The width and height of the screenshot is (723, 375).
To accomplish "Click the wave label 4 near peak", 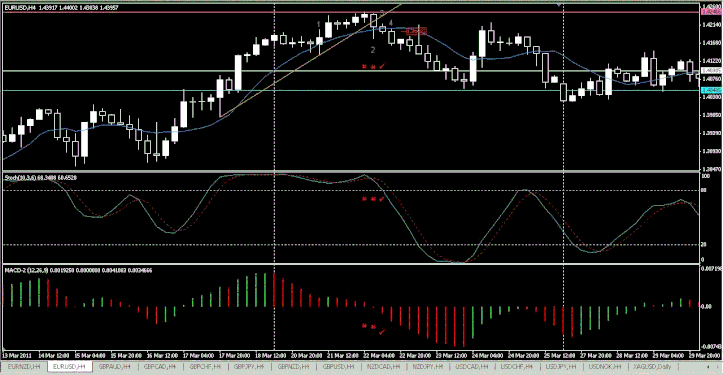I will point(390,22).
